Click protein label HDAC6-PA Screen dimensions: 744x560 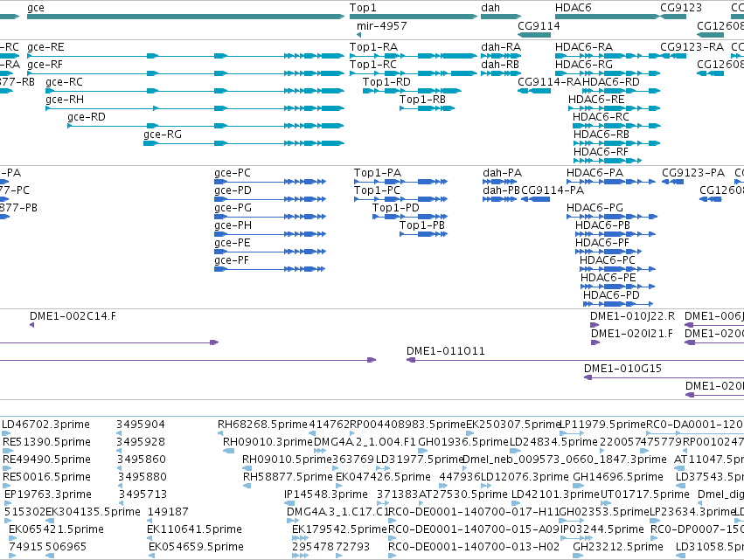pos(595,173)
